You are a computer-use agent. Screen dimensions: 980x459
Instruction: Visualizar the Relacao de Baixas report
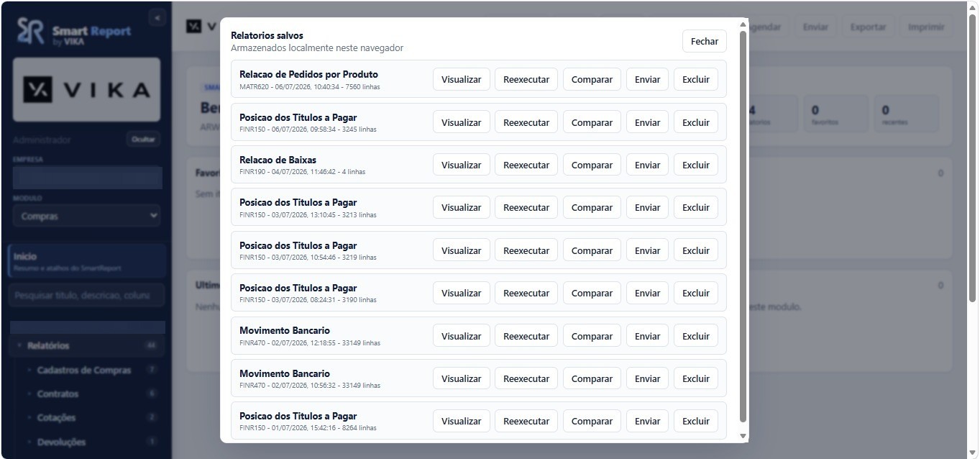coord(461,165)
